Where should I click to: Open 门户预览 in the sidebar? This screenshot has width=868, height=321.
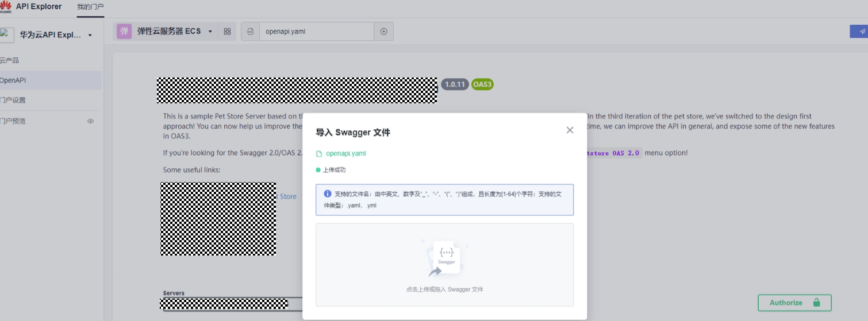click(13, 121)
